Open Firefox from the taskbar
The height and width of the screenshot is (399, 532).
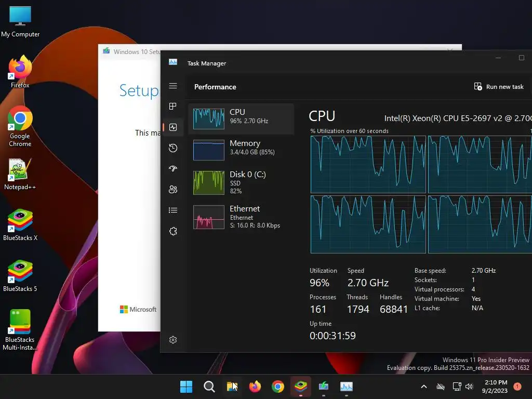(x=255, y=387)
